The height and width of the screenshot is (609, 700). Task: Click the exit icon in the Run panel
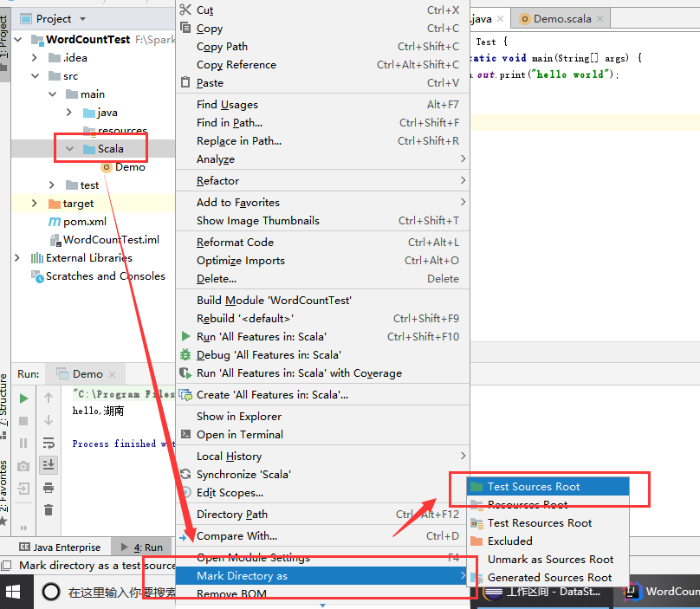(23, 488)
